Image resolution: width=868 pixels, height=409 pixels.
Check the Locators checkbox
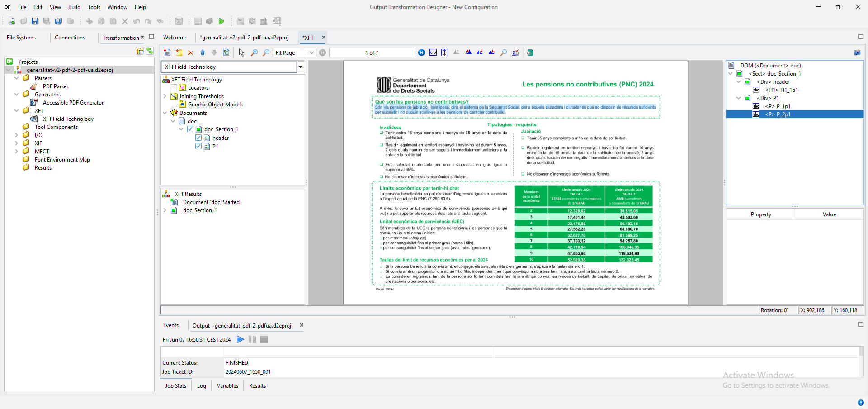click(174, 88)
